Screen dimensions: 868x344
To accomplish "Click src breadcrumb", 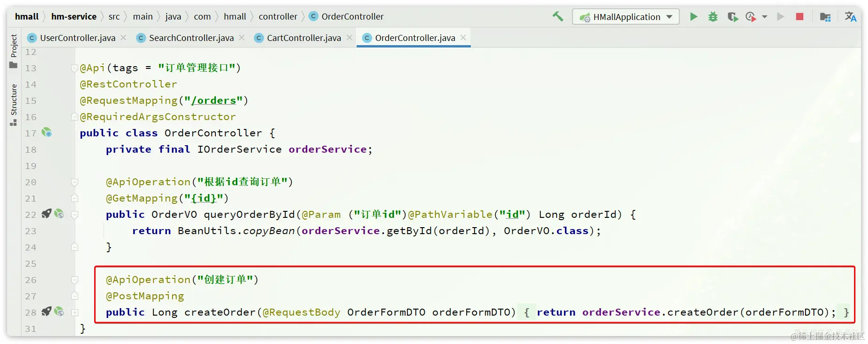I will pyautogui.click(x=114, y=17).
